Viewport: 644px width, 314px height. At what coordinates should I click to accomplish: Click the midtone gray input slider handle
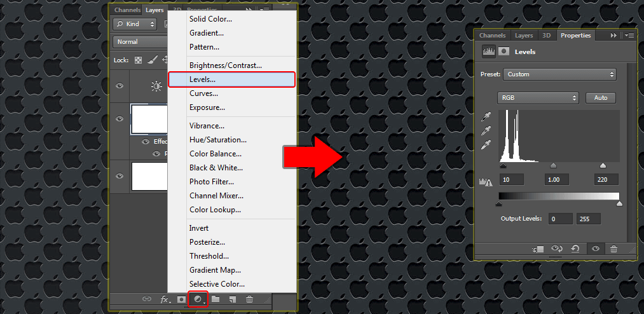point(553,165)
